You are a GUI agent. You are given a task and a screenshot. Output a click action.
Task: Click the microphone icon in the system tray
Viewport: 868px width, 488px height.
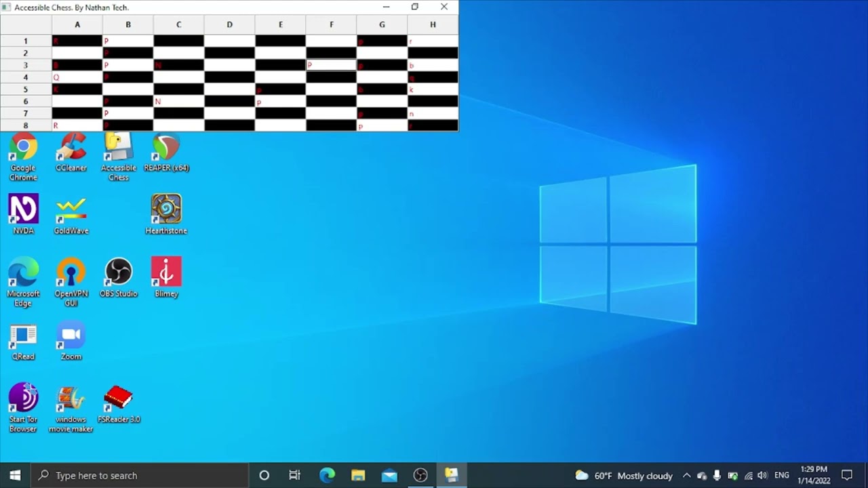click(x=717, y=475)
